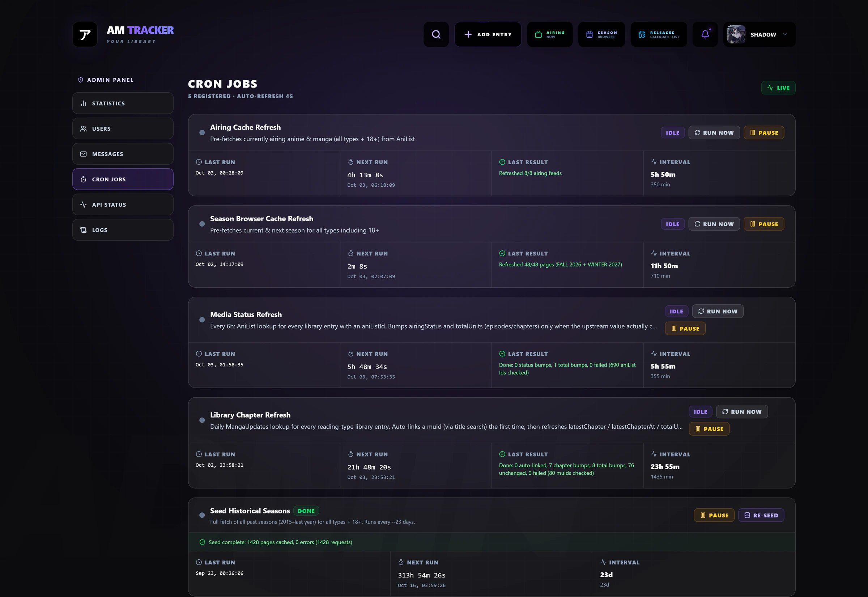The width and height of the screenshot is (868, 597).
Task: Pause Media Status Refresh job
Action: pyautogui.click(x=685, y=328)
